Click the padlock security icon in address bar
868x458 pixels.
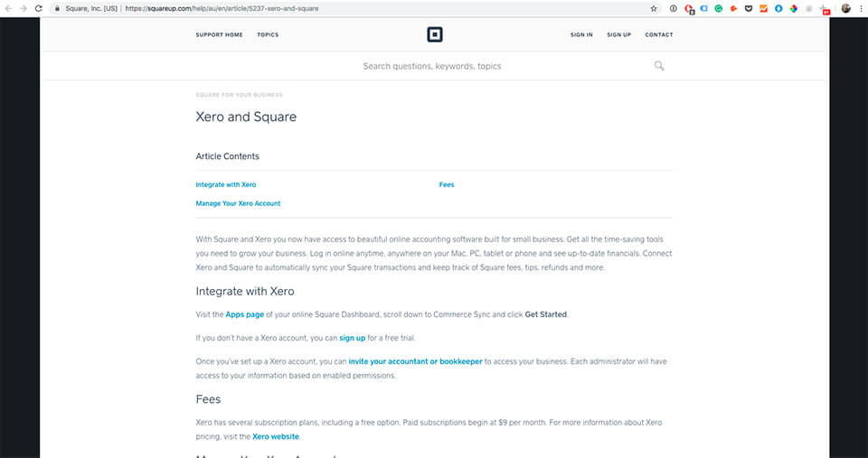coord(57,8)
